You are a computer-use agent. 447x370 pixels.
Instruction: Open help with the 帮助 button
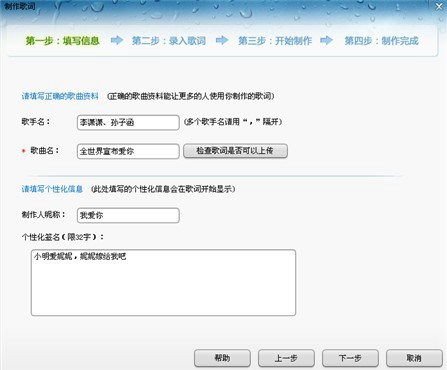[x=222, y=358]
